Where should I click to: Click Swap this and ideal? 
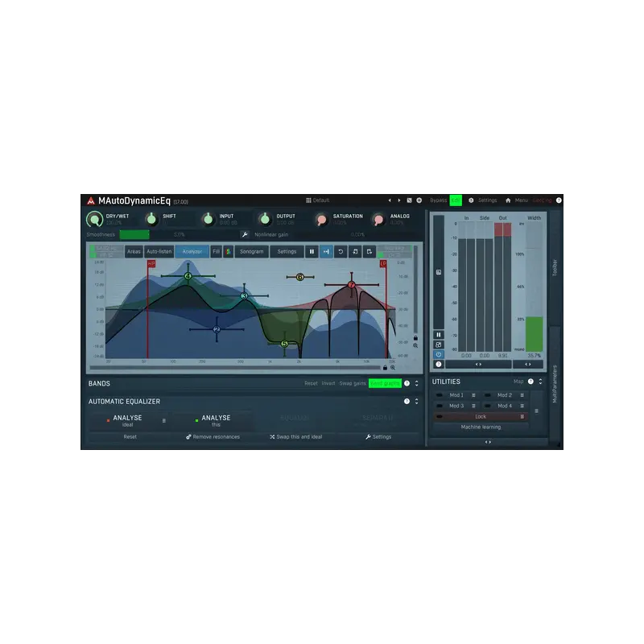[295, 436]
